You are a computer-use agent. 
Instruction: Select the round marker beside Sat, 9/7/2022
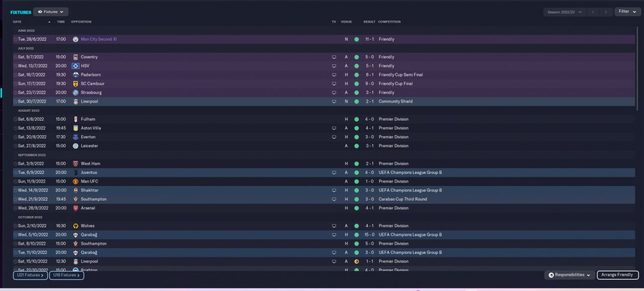[15, 57]
